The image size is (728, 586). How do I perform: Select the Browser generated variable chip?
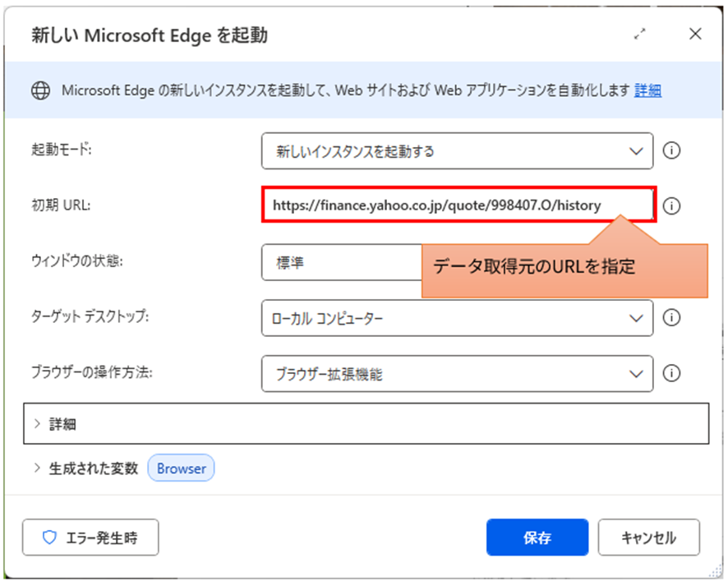click(x=181, y=468)
